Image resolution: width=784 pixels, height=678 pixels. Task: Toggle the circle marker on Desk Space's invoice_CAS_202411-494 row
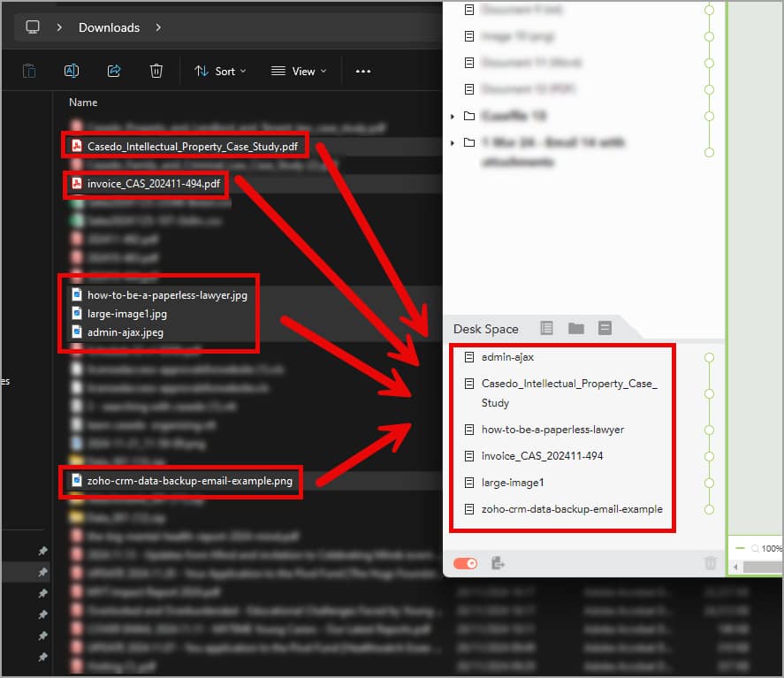click(709, 456)
